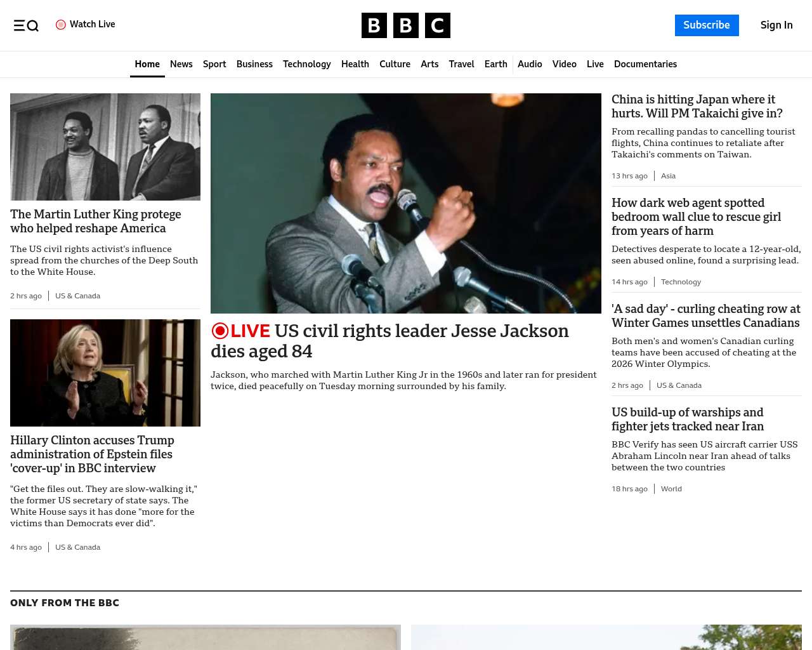812x650 pixels.
Task: Open the Health section
Action: click(x=355, y=64)
